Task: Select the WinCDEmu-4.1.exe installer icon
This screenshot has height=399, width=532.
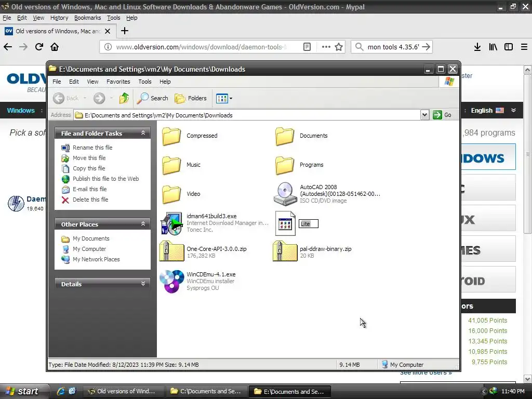Action: (171, 281)
